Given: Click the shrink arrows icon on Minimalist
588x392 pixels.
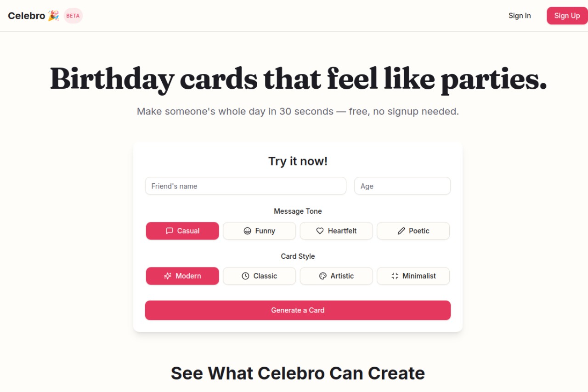Looking at the screenshot, I should coord(395,276).
